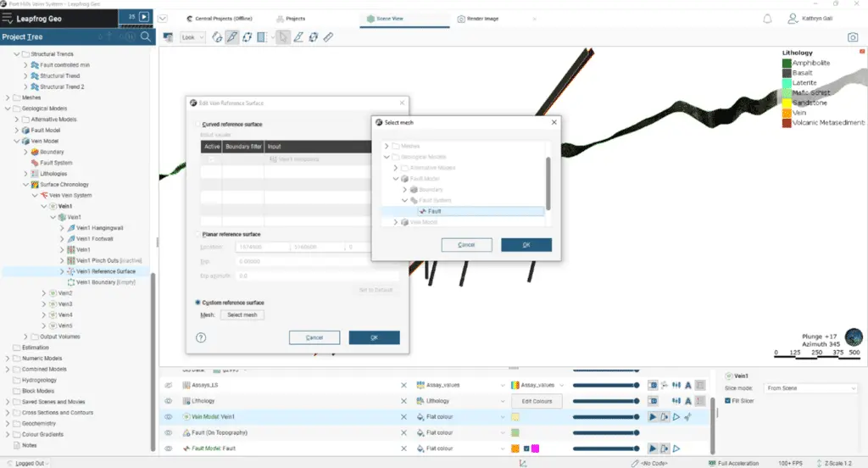The image size is (868, 468).
Task: Select the Curved reference surface radio button
Action: pyautogui.click(x=198, y=124)
